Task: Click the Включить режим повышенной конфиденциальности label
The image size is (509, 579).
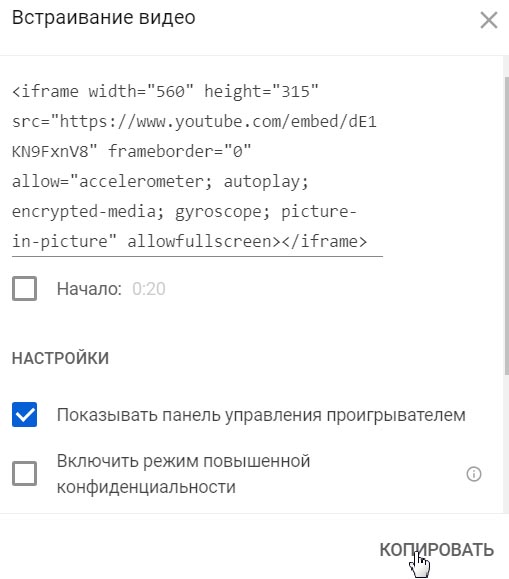Action: pos(184,474)
